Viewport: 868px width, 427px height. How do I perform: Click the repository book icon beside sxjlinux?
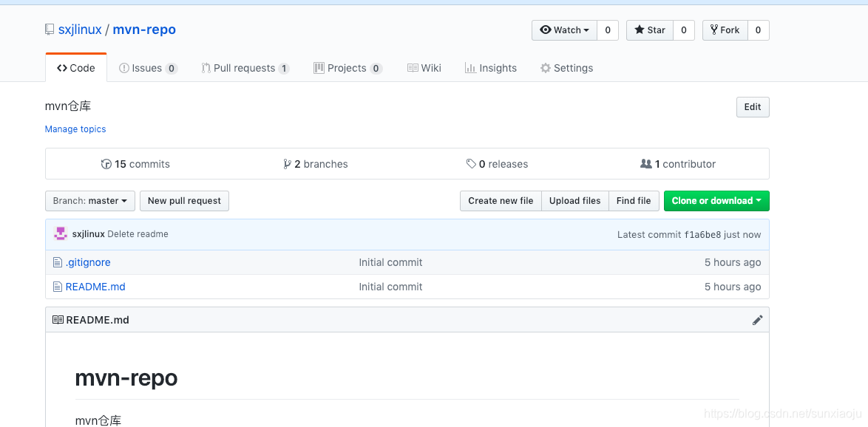point(50,30)
